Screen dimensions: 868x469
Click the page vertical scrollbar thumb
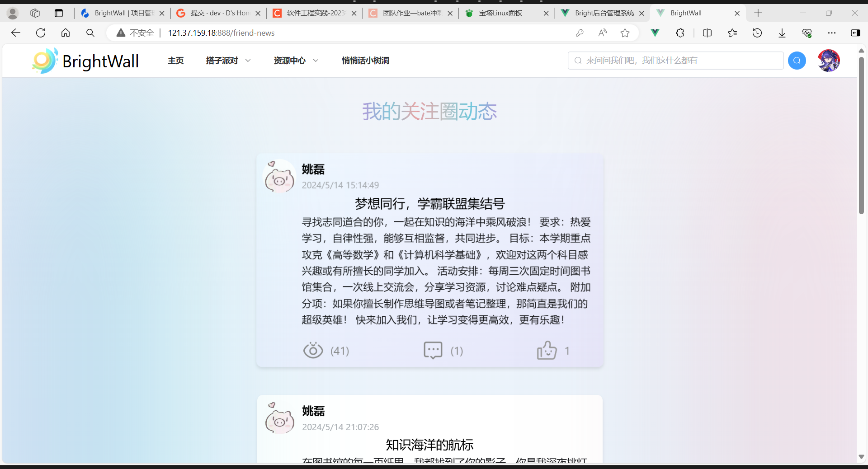pyautogui.click(x=861, y=135)
